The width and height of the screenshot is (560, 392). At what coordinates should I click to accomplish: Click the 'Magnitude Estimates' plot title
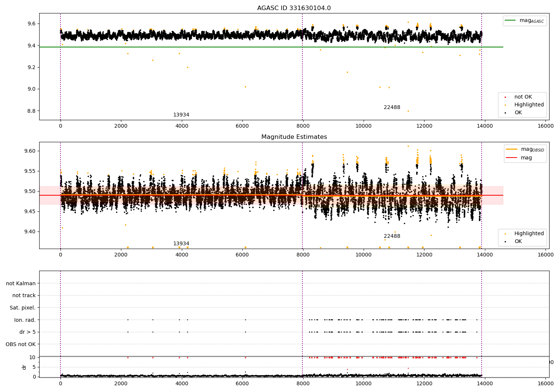tap(294, 137)
